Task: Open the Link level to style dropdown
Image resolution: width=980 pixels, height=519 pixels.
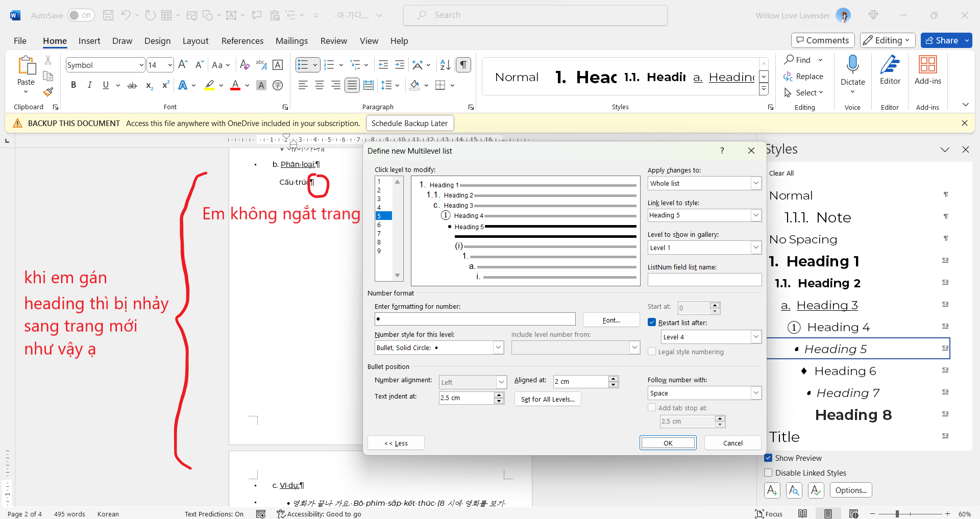Action: click(755, 215)
